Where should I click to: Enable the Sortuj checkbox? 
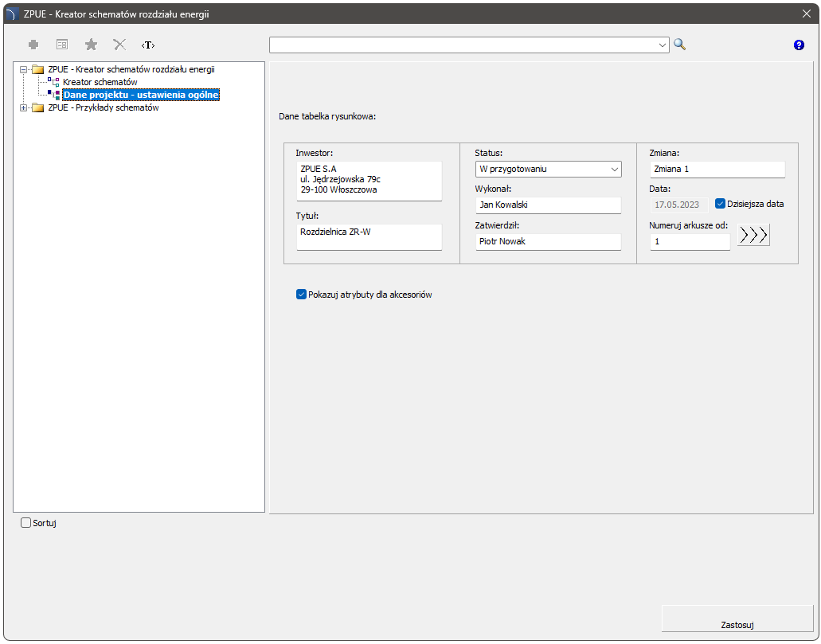click(x=26, y=523)
